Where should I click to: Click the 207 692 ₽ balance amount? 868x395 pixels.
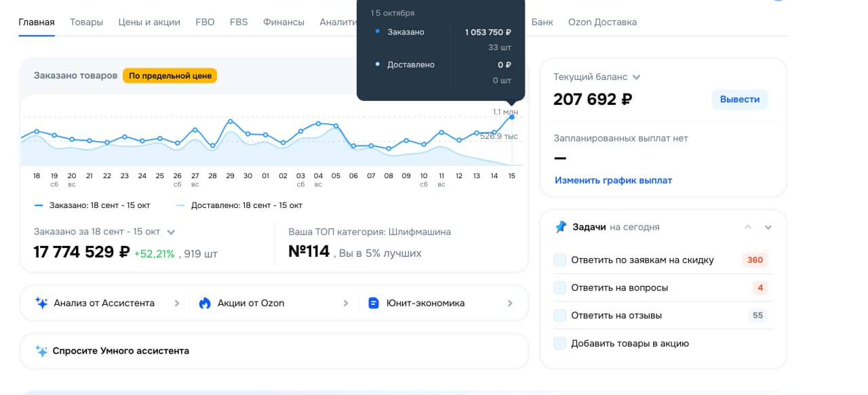click(x=593, y=100)
